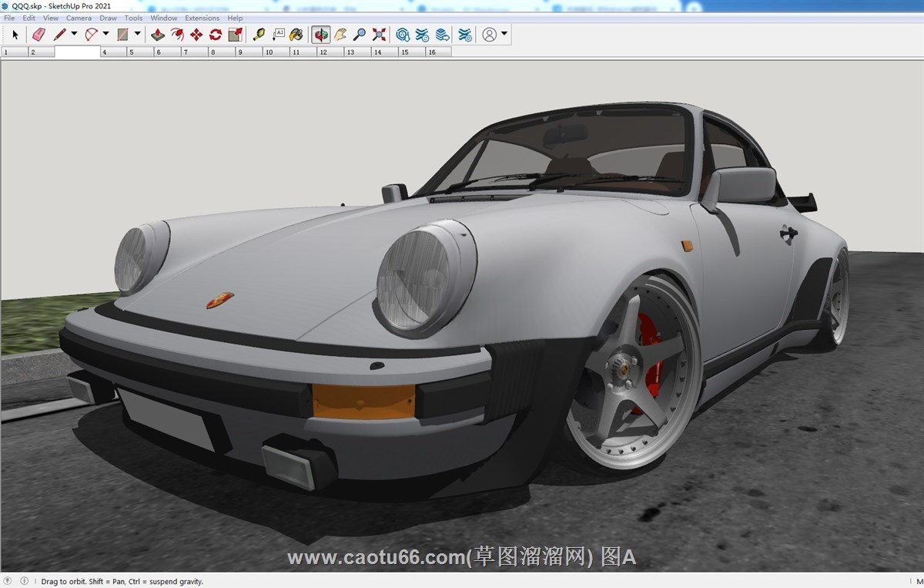
Task: Switch to scene tab 2
Action: click(41, 52)
